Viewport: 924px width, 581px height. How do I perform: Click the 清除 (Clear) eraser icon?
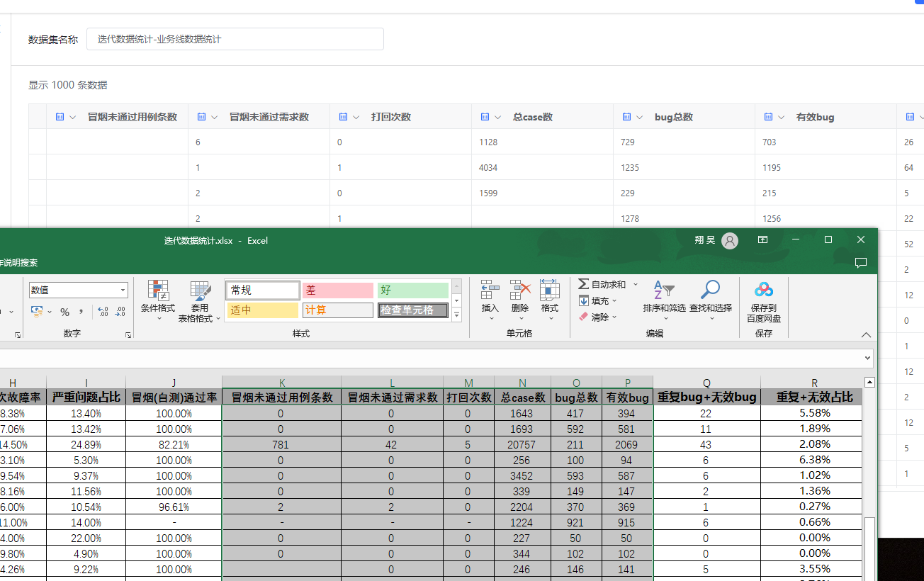(584, 317)
